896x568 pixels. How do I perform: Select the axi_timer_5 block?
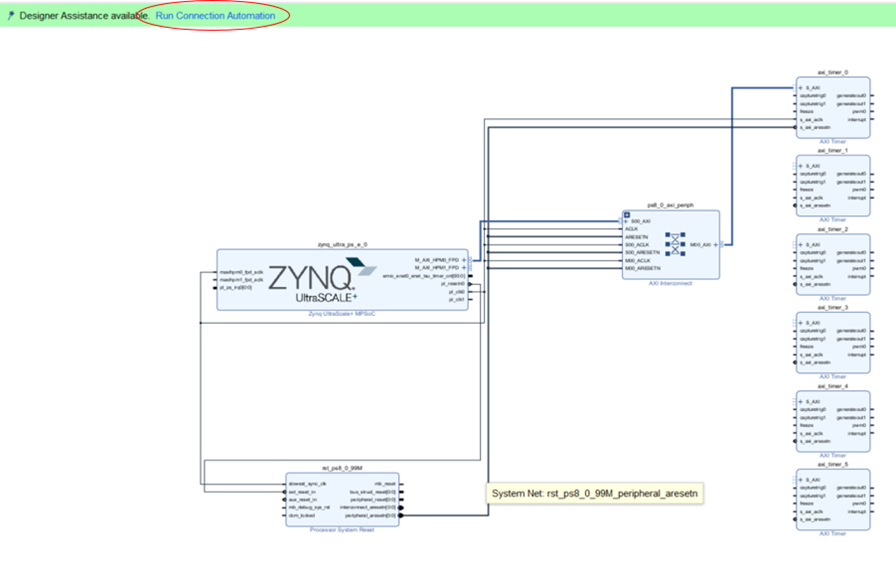(x=833, y=500)
